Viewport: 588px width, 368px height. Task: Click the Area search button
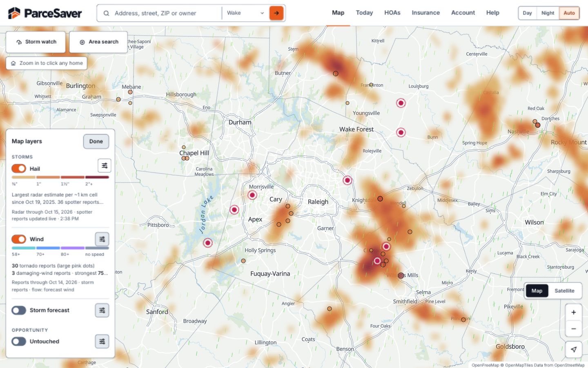98,42
